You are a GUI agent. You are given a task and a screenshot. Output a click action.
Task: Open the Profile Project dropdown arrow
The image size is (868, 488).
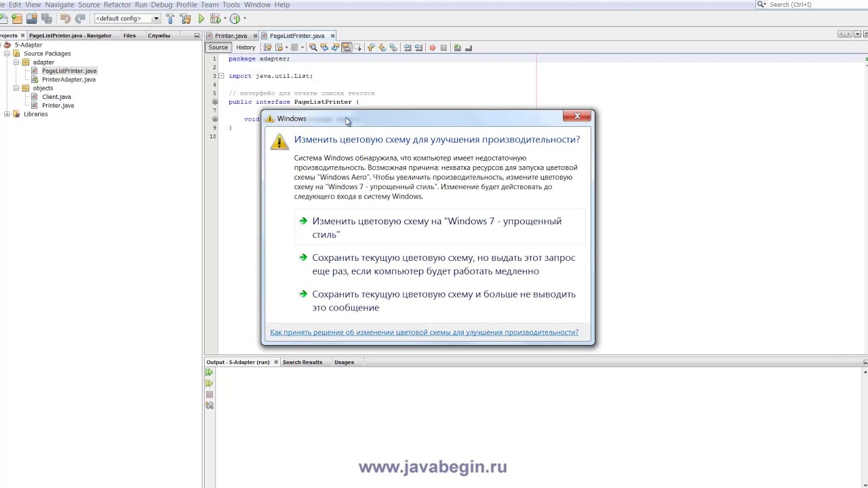pyautogui.click(x=245, y=19)
